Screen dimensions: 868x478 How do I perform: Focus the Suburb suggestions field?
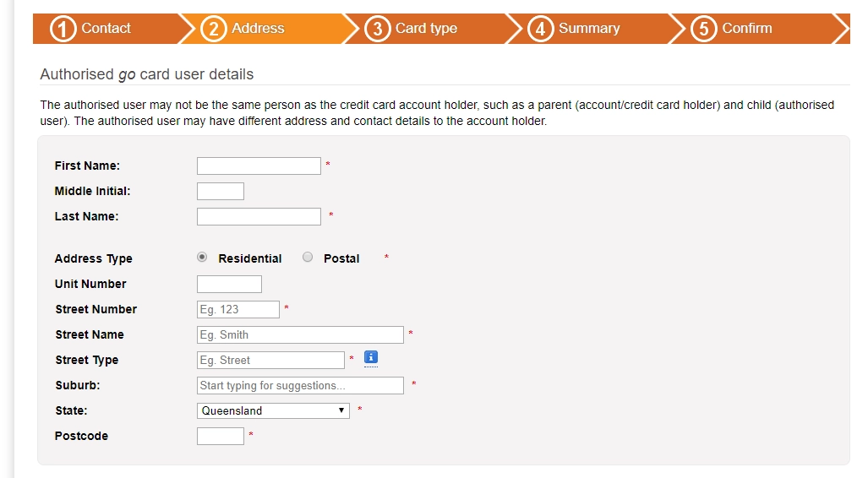pyautogui.click(x=300, y=385)
